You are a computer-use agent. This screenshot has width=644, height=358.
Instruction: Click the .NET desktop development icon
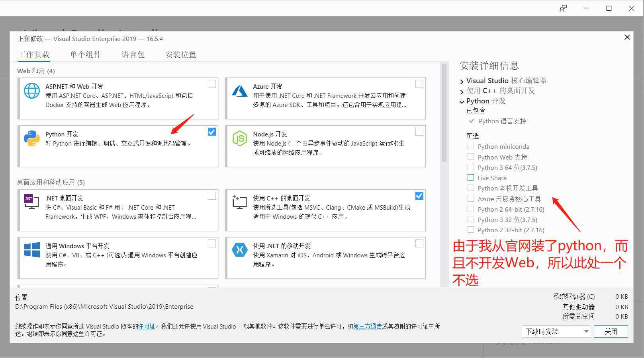point(31,202)
